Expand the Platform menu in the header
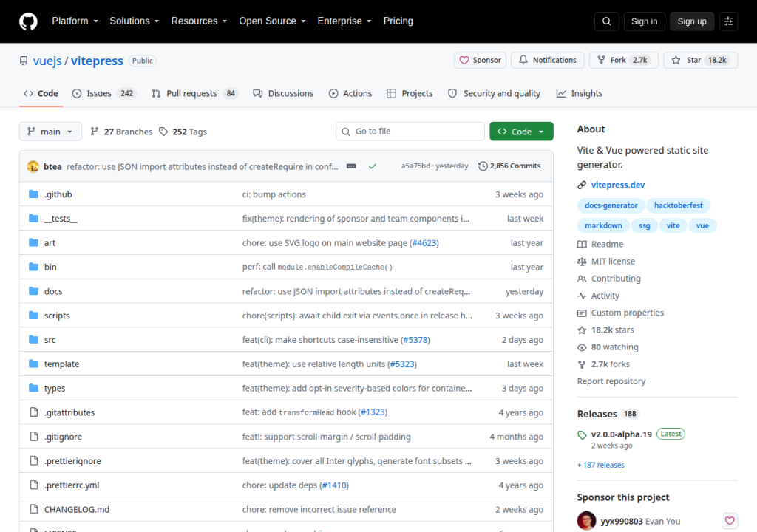The height and width of the screenshot is (532, 757). 75,21
